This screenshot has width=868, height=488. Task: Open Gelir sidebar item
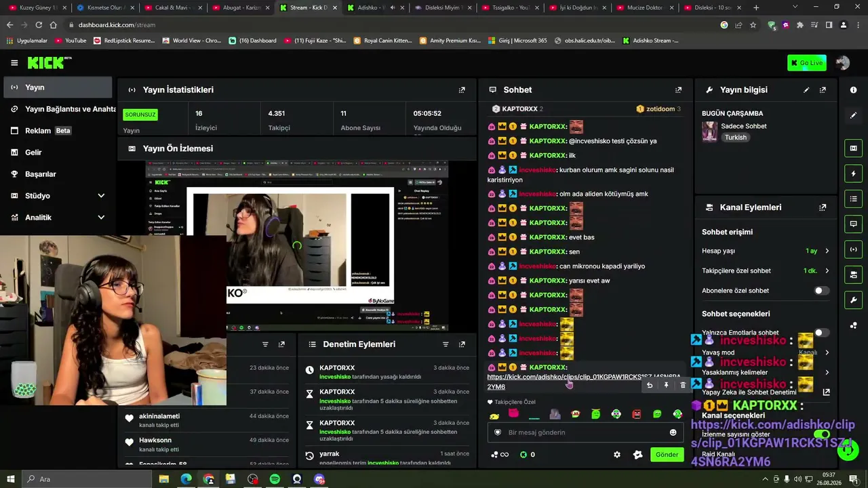58,152
